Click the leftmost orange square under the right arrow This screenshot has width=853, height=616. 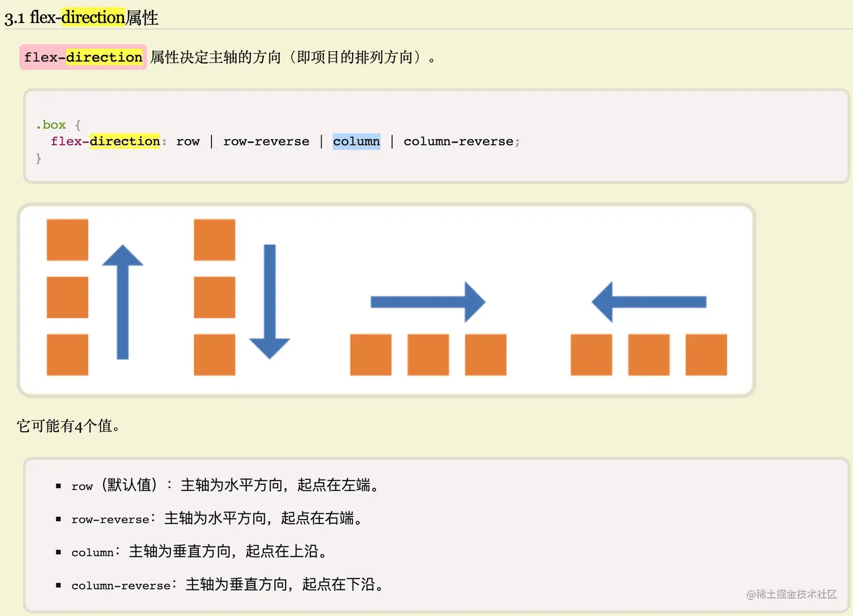[x=370, y=355]
